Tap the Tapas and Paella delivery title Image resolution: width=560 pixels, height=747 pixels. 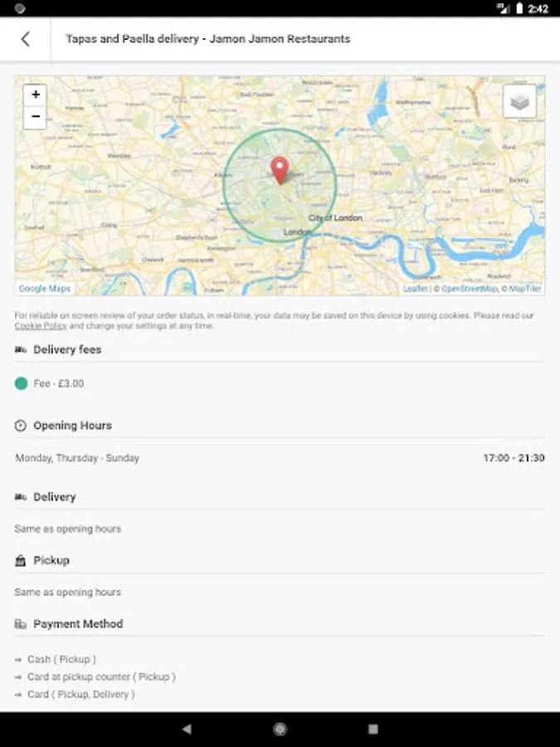click(x=207, y=39)
